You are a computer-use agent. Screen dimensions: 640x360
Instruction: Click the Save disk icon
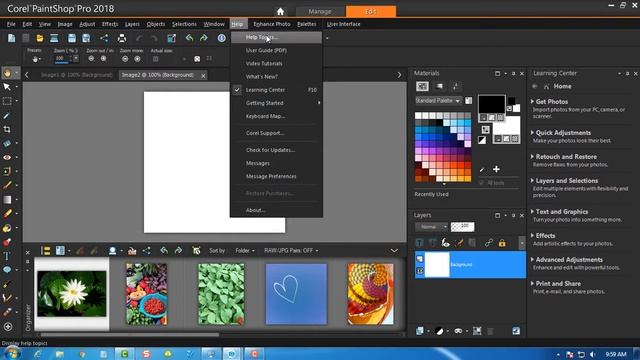[x=72, y=38]
